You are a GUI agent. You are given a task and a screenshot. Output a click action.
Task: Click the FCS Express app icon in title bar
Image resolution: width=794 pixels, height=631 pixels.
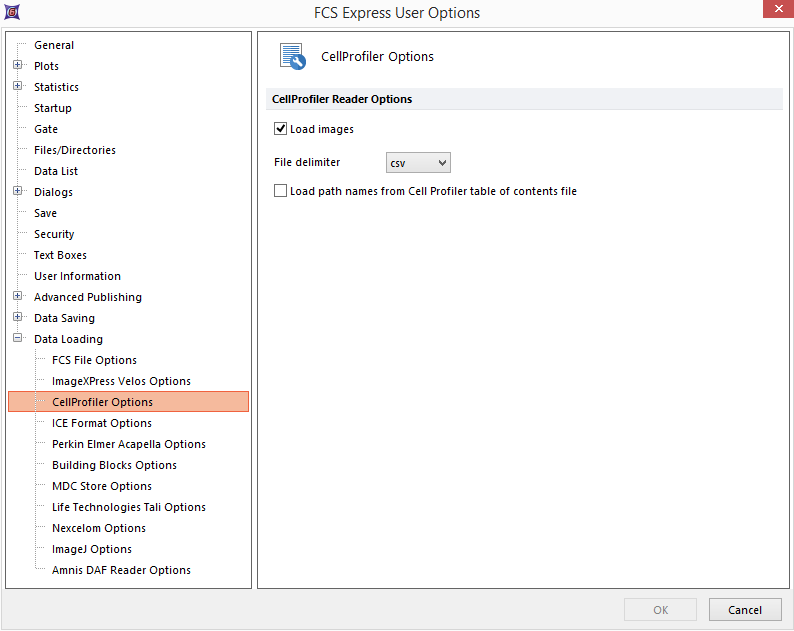pyautogui.click(x=11, y=12)
